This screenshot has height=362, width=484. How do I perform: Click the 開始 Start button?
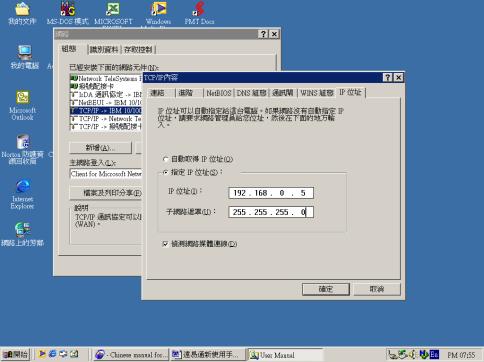(x=16, y=354)
